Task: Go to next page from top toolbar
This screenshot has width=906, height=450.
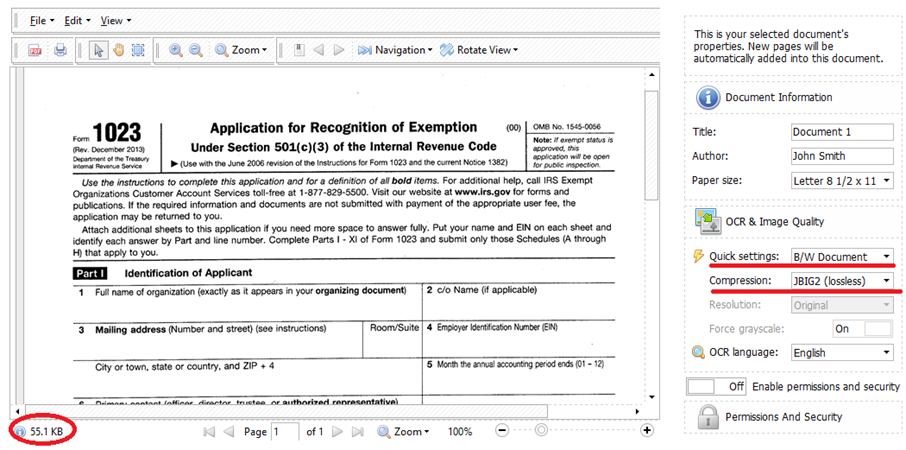Action: coord(339,50)
